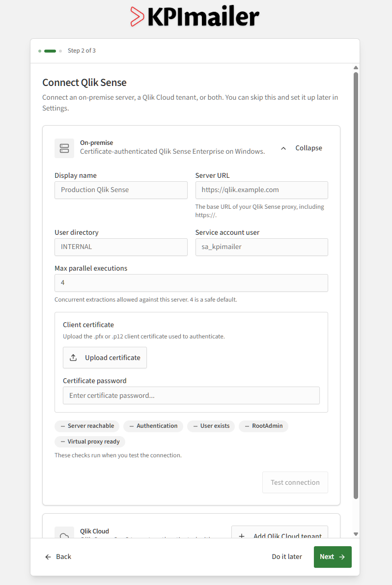Focus the User directory input
392x585 pixels.
coord(121,247)
